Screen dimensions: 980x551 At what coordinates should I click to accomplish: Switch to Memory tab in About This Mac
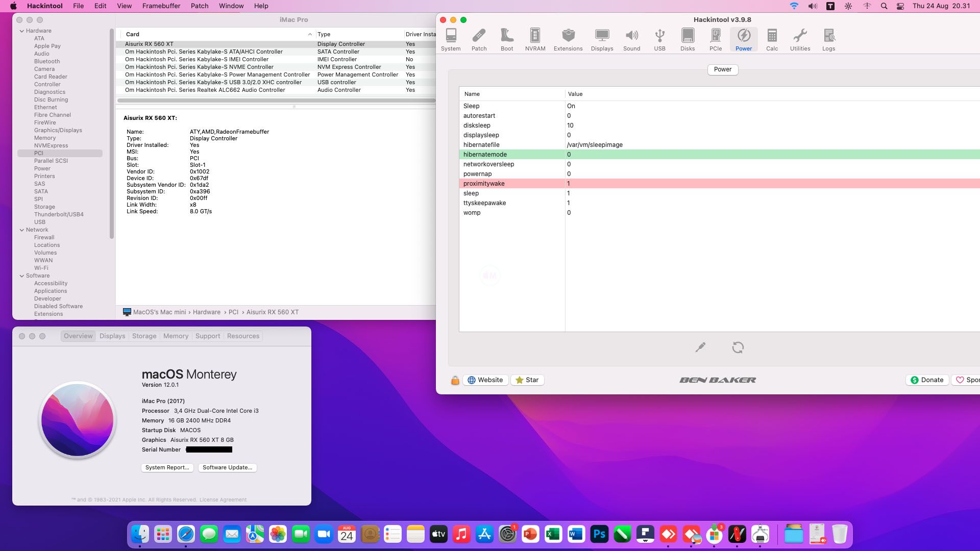click(176, 336)
